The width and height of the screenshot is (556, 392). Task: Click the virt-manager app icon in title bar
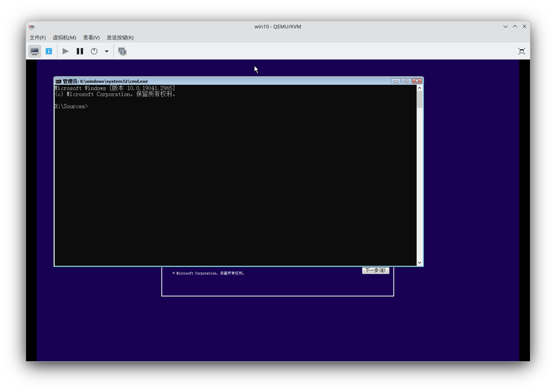click(32, 26)
